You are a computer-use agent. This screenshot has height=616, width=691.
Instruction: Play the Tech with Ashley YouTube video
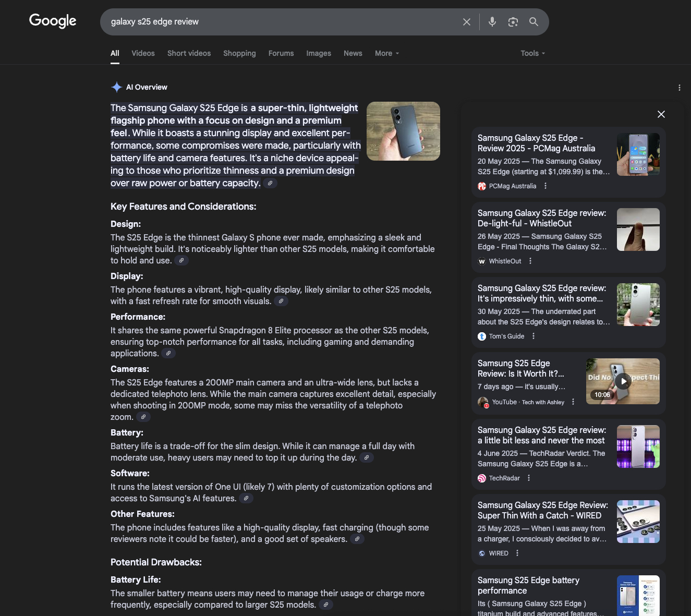(x=623, y=381)
